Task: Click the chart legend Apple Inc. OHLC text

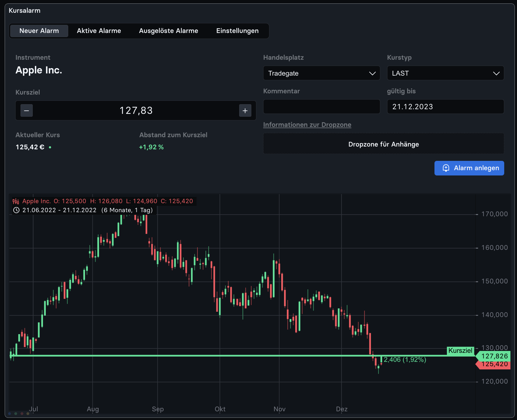Action: coord(108,201)
